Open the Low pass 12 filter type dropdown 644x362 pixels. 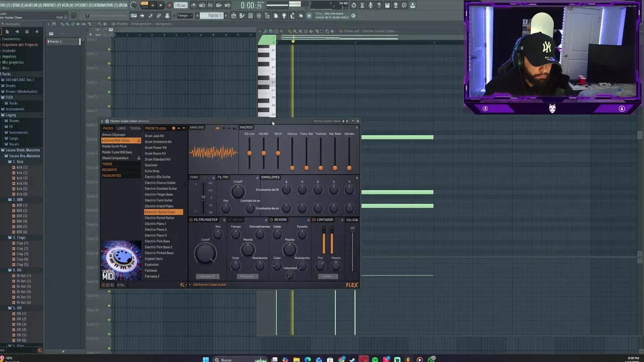pyautogui.click(x=208, y=277)
